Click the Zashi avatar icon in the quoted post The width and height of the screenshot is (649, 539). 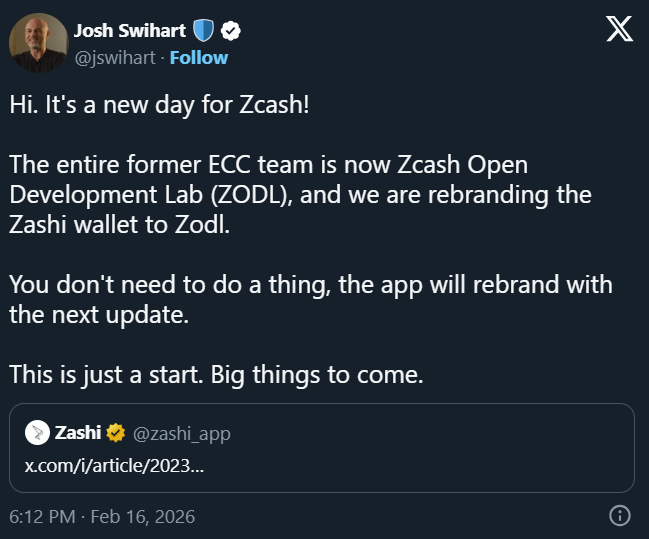click(37, 433)
